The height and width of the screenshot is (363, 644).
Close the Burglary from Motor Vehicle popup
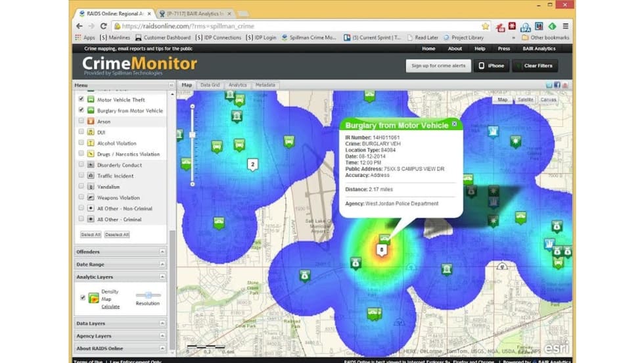point(454,124)
